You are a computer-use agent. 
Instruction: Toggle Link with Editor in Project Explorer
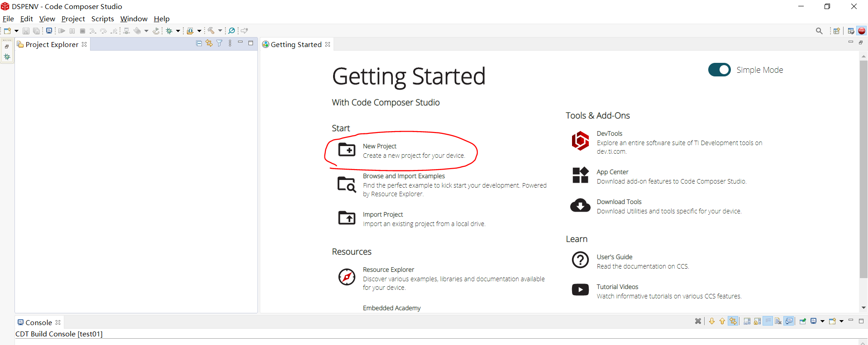tap(209, 43)
